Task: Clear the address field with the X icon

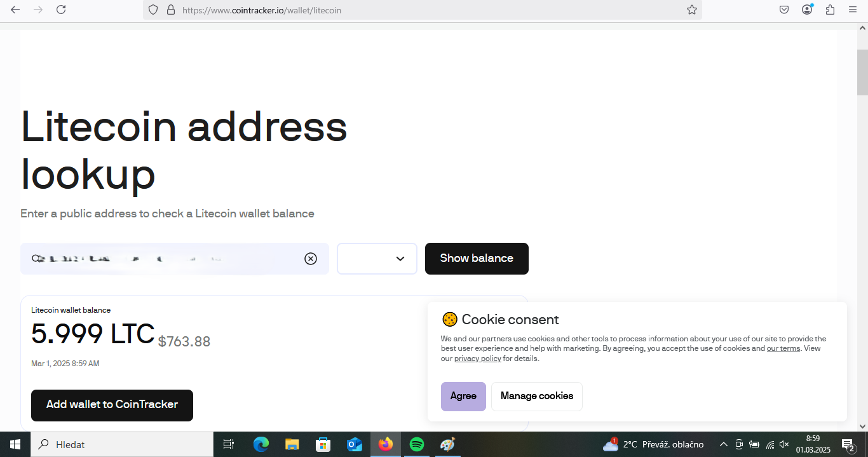Action: coord(311,259)
